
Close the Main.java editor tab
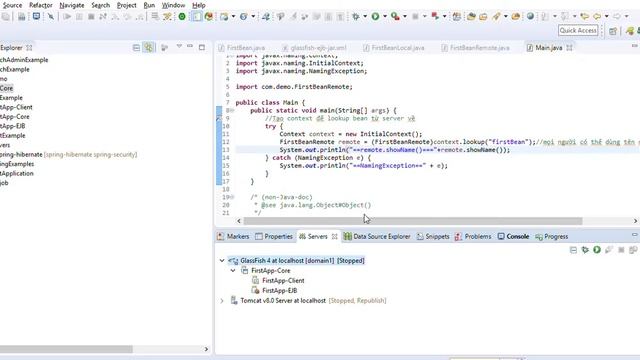point(569,48)
